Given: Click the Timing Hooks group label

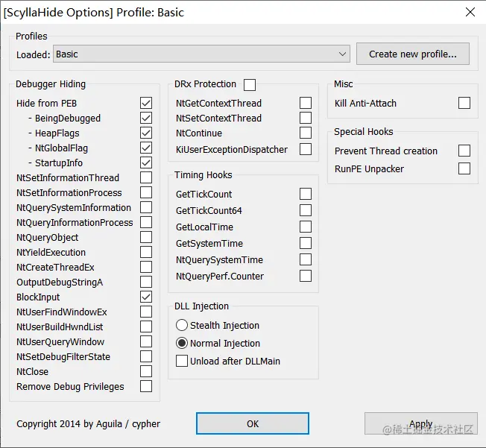Looking at the screenshot, I should pos(203,175).
